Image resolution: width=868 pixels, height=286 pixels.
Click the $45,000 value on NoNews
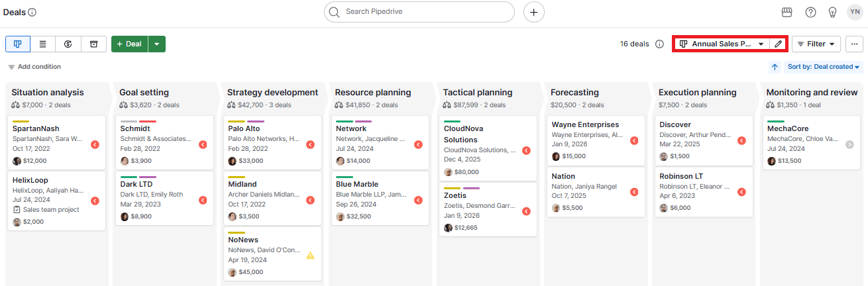251,272
